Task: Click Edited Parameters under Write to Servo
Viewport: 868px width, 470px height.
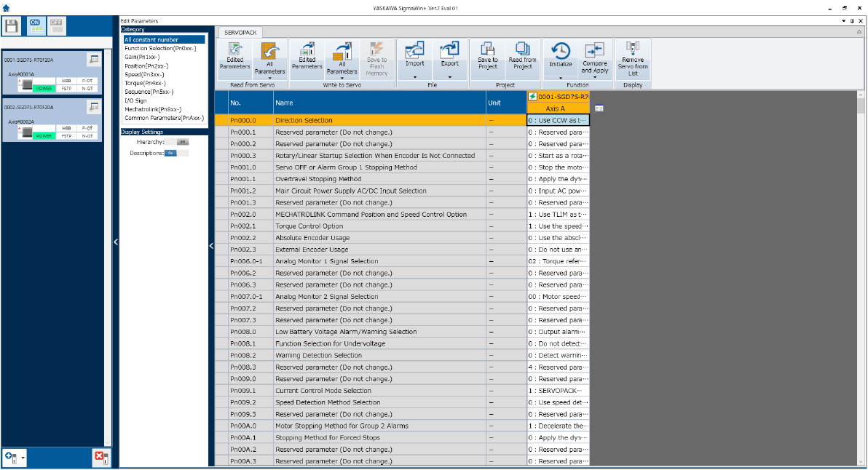Action: (307, 55)
